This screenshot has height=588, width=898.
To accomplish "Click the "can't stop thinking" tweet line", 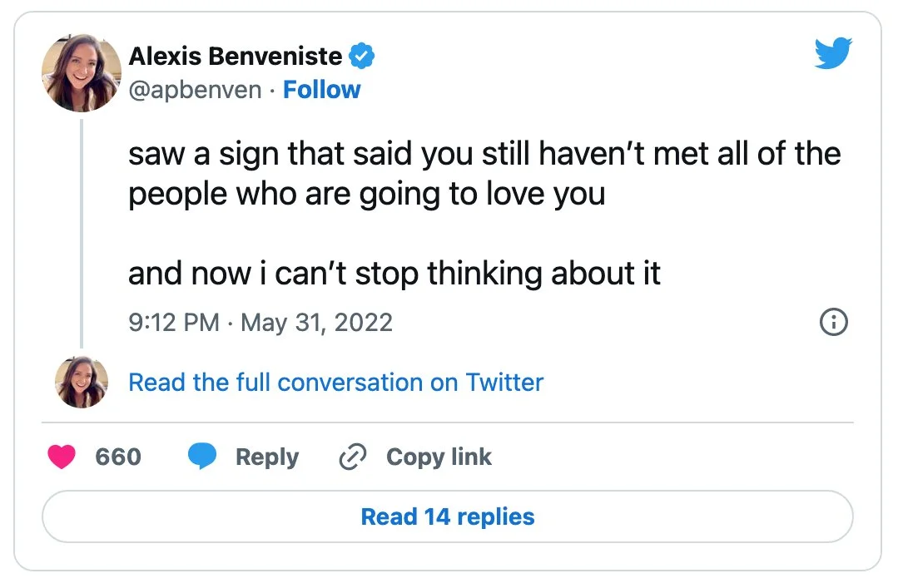I will pos(394,273).
